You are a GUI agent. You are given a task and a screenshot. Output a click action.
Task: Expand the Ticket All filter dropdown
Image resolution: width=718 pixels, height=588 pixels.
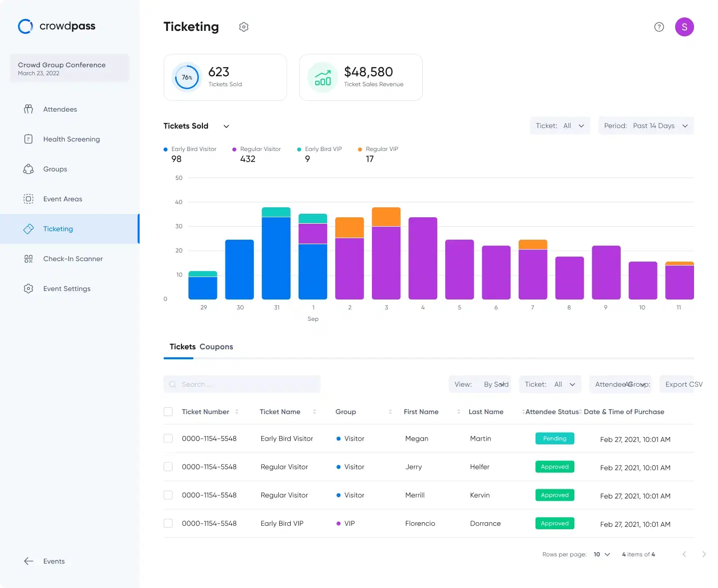click(560, 126)
